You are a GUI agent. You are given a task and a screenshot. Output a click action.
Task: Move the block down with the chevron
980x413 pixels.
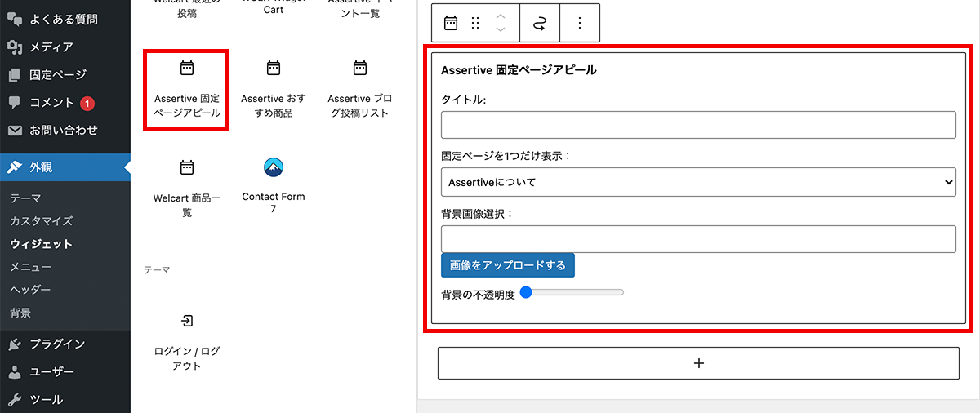pos(501,29)
